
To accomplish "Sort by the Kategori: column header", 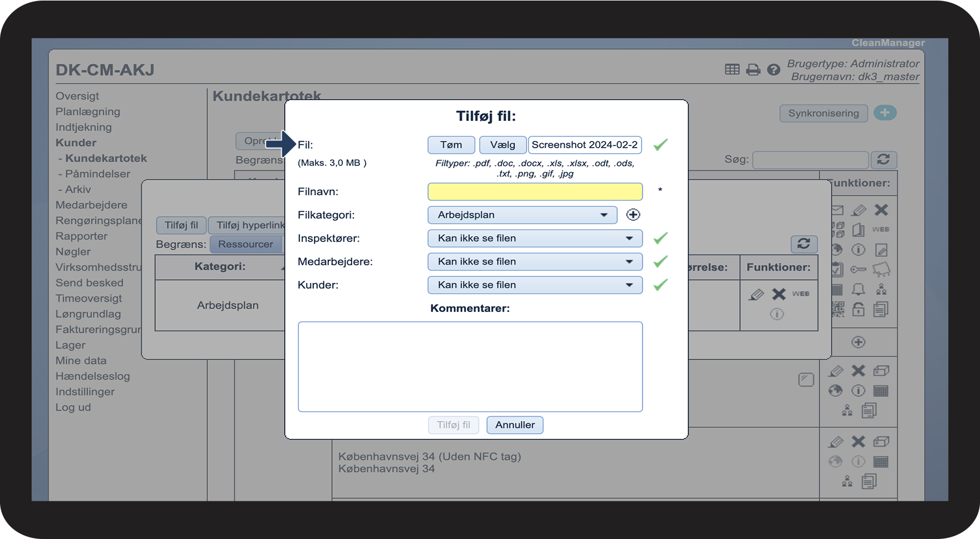I will pos(220,267).
